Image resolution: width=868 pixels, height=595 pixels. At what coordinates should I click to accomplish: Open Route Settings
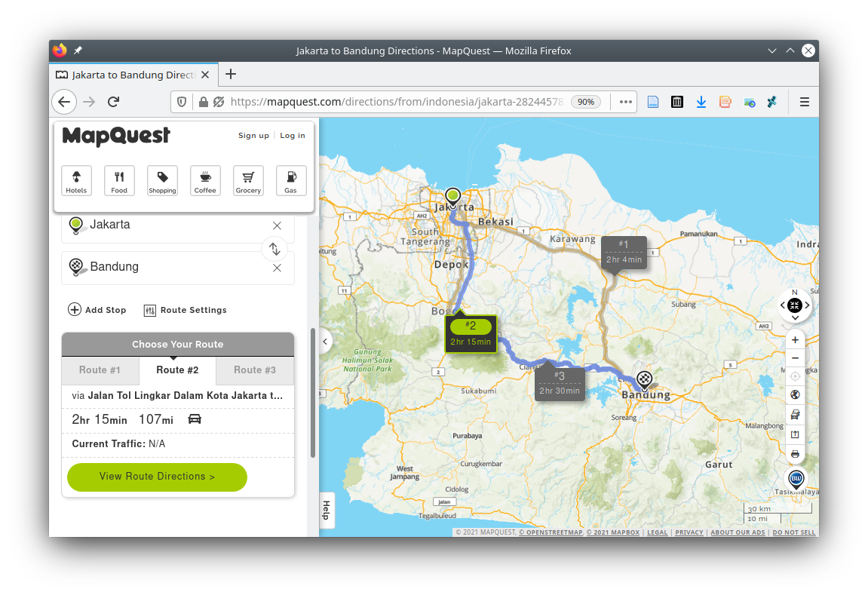(x=185, y=310)
